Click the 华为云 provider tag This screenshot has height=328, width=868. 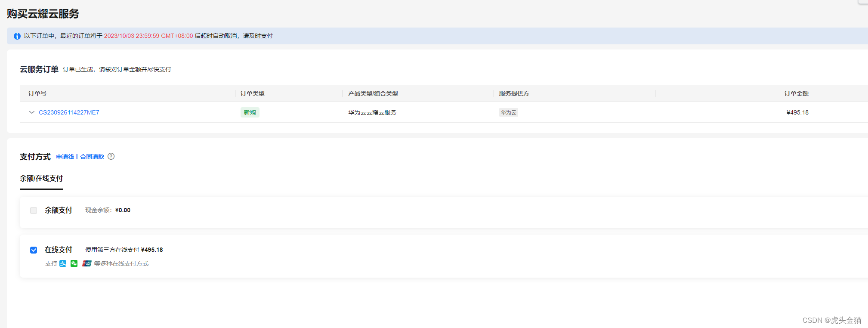(508, 112)
